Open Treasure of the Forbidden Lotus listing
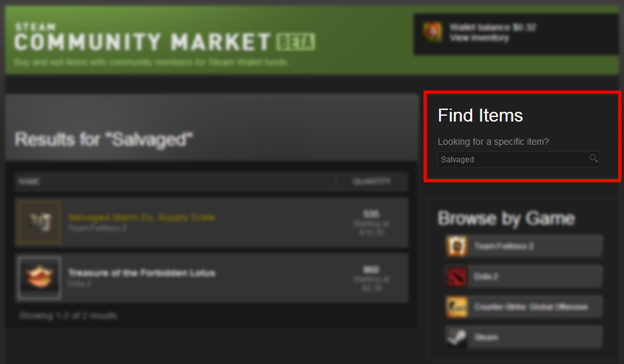Viewport: 624px width, 364px height. click(142, 273)
